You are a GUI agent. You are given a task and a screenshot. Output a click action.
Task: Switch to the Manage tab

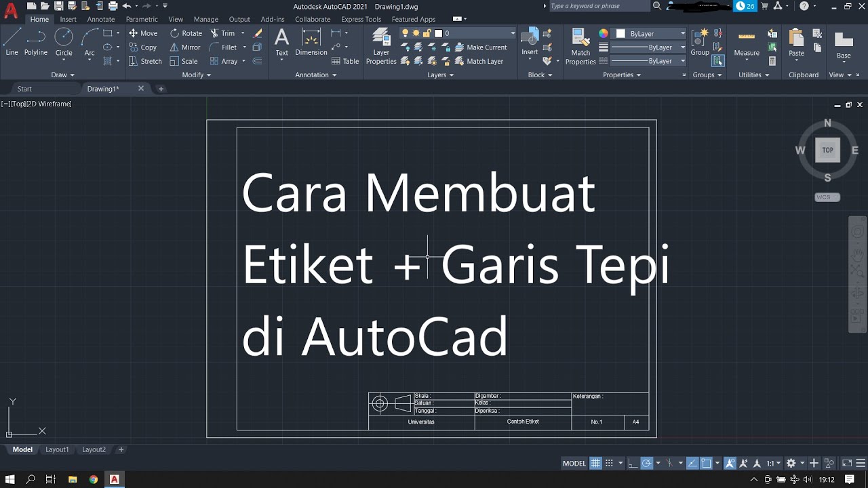pos(205,19)
